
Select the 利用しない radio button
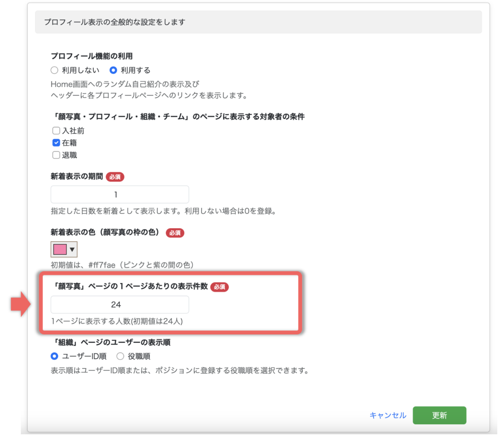55,70
